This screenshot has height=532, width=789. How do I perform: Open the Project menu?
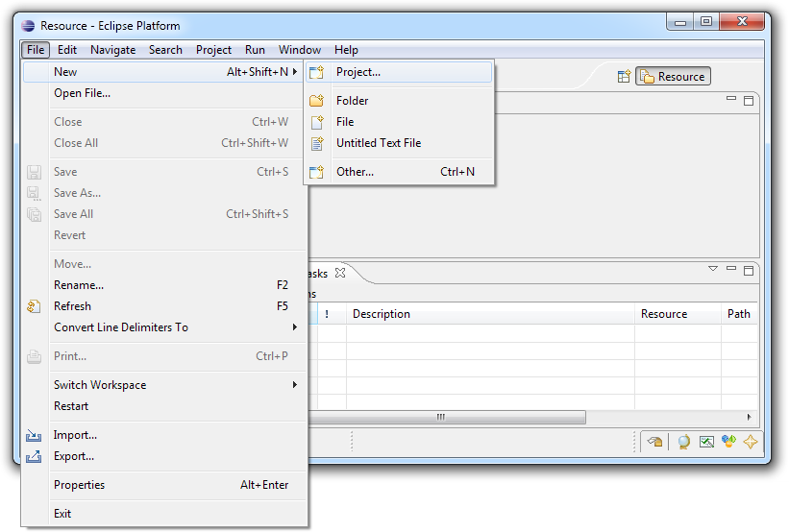point(214,50)
